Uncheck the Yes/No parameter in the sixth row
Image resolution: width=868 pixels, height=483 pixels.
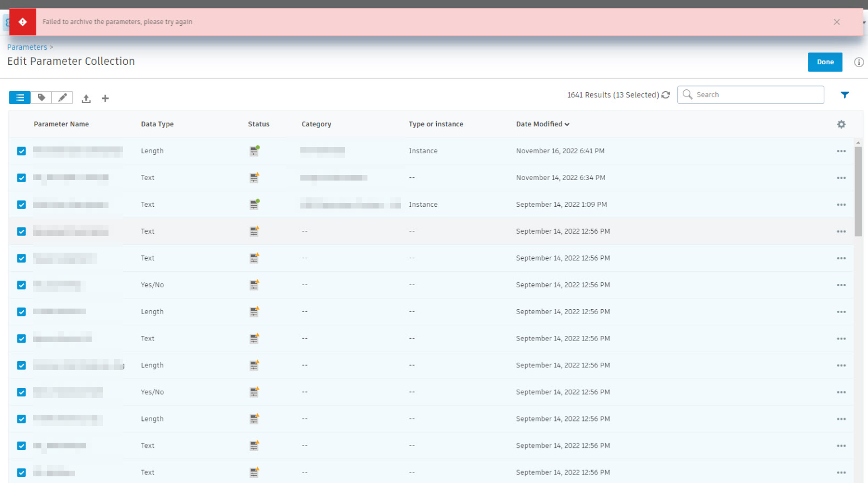[21, 285]
